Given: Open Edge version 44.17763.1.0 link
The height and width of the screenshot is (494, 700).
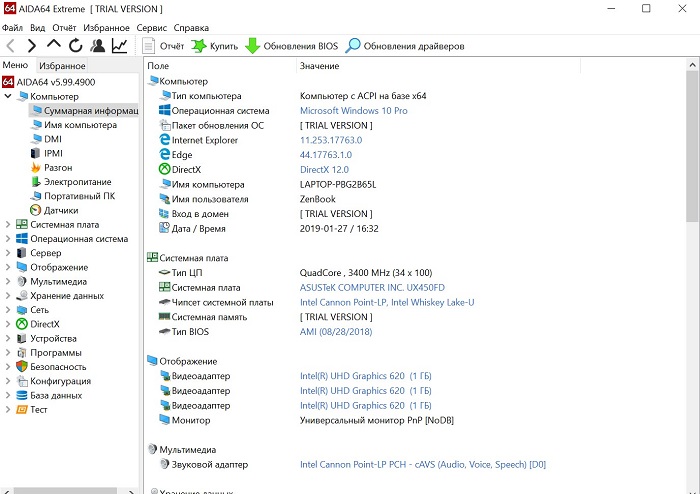Looking at the screenshot, I should pyautogui.click(x=326, y=155).
